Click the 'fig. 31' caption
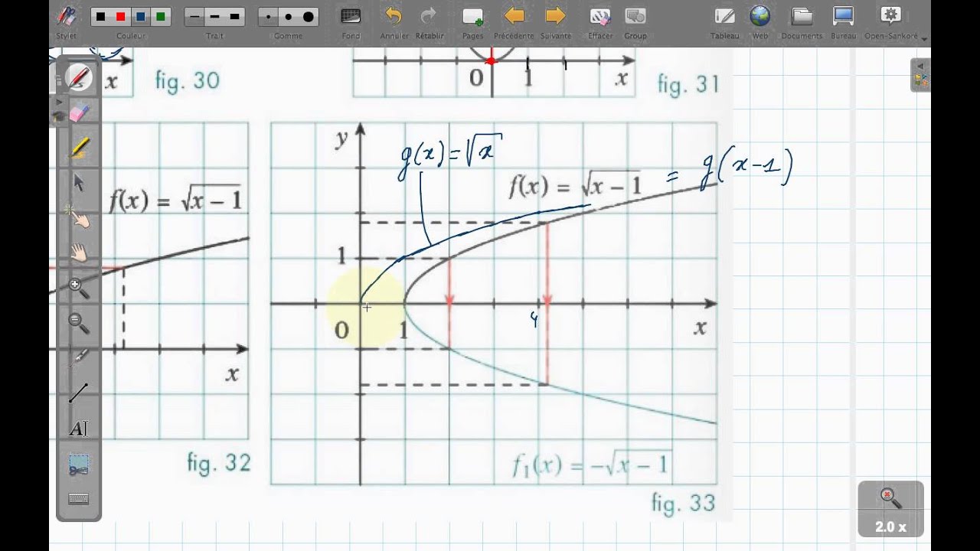 pyautogui.click(x=688, y=83)
